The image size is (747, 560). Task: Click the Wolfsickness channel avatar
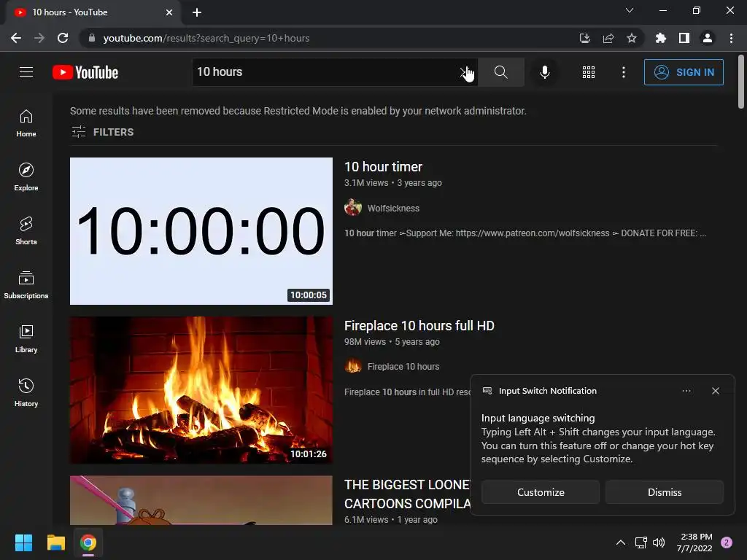tap(353, 208)
